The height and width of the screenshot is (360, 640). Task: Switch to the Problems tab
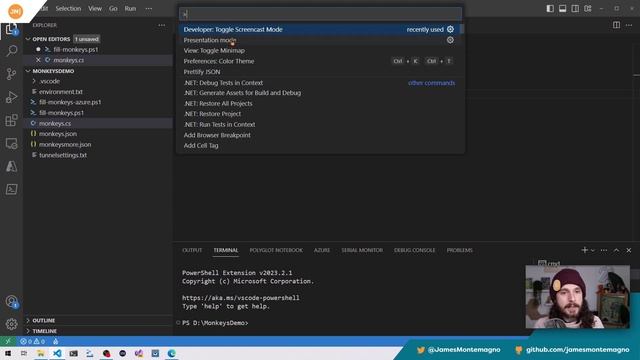pos(459,250)
